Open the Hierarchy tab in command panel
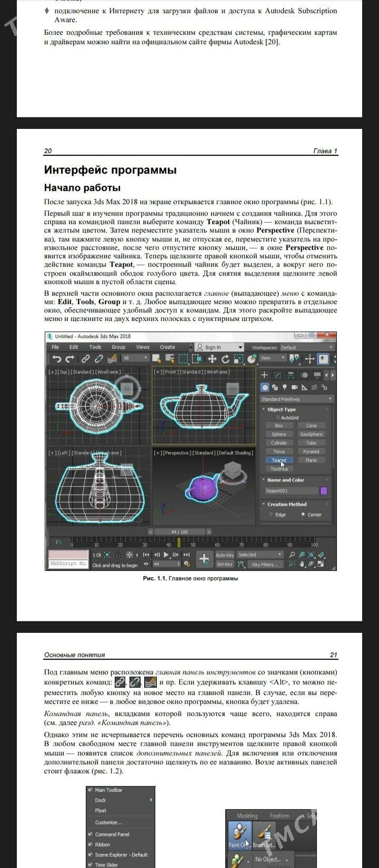 point(291,375)
